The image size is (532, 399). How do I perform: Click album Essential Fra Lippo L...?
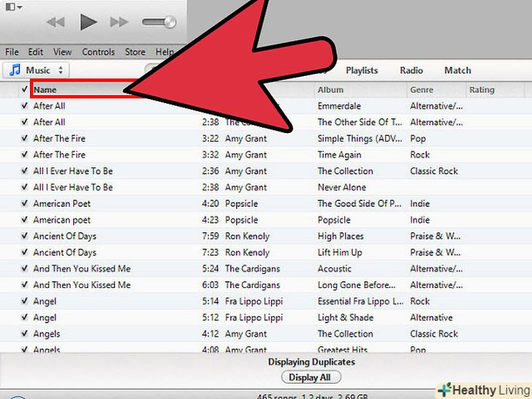click(x=360, y=302)
